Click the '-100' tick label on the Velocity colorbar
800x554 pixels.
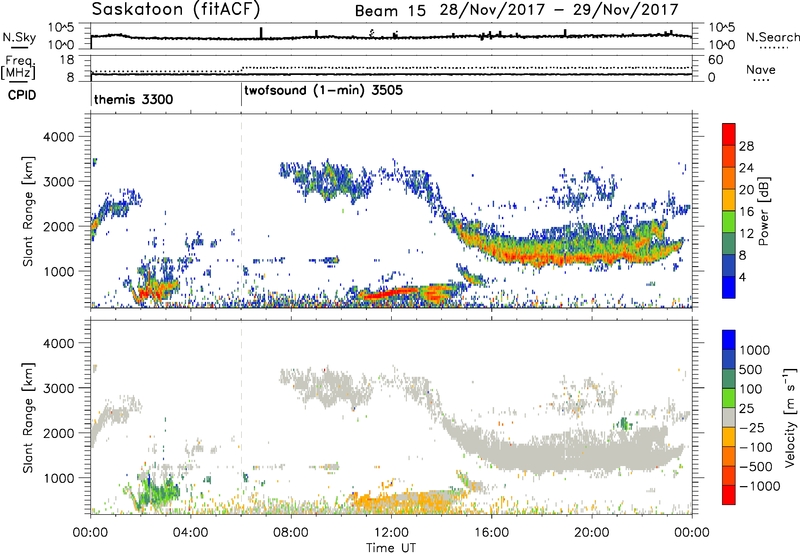click(756, 447)
